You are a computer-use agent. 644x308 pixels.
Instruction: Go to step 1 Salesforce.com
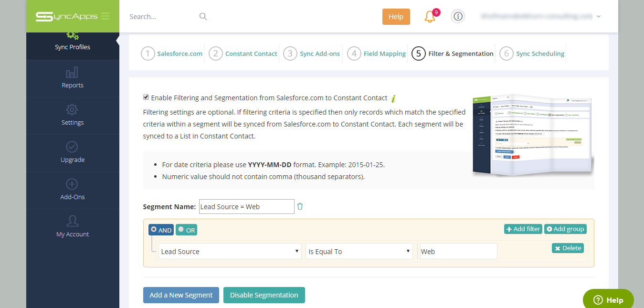point(172,53)
